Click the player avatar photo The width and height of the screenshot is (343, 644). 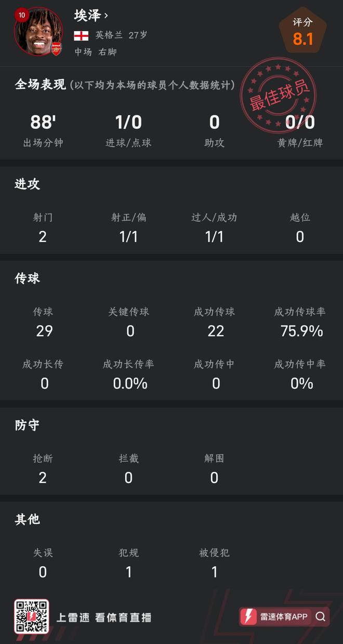(x=38, y=32)
